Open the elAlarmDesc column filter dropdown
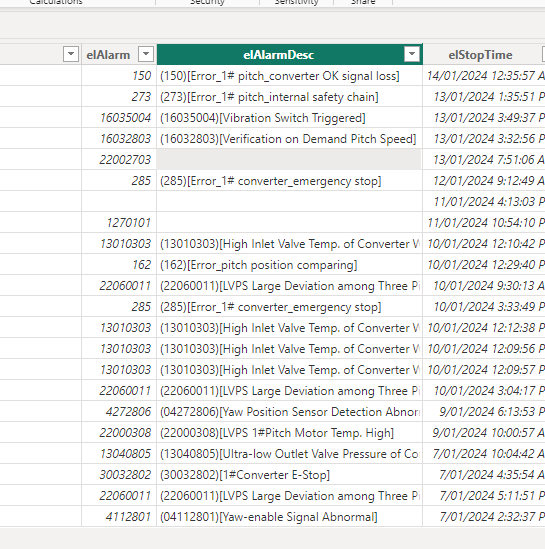The width and height of the screenshot is (545, 549). [412, 54]
